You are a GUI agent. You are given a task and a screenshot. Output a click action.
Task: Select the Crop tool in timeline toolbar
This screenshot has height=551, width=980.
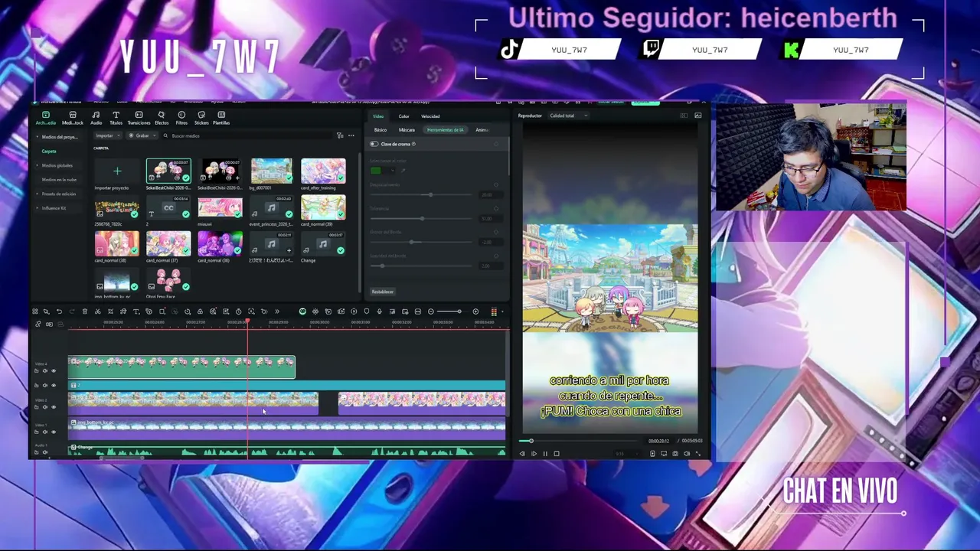(110, 311)
